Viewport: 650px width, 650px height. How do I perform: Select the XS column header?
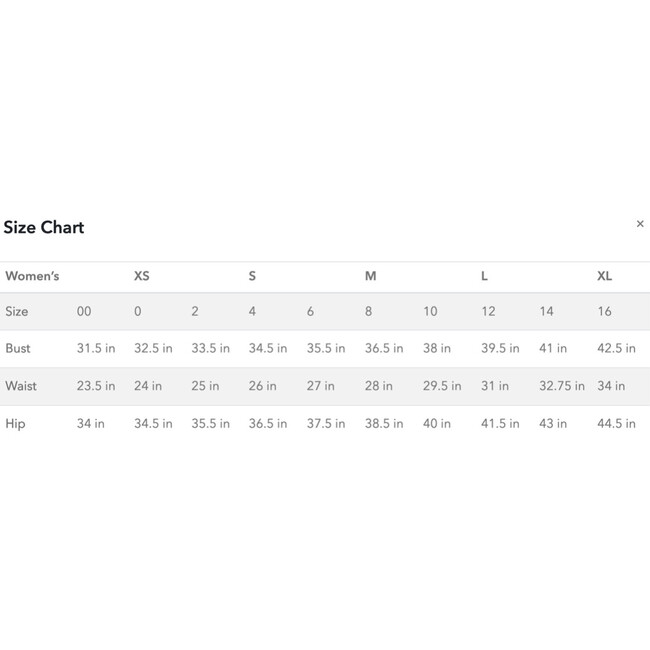[141, 276]
